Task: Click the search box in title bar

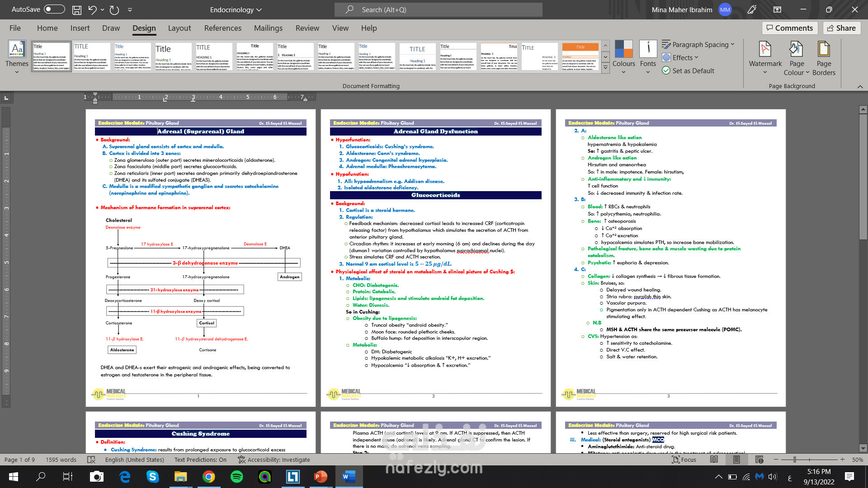Action: click(439, 9)
